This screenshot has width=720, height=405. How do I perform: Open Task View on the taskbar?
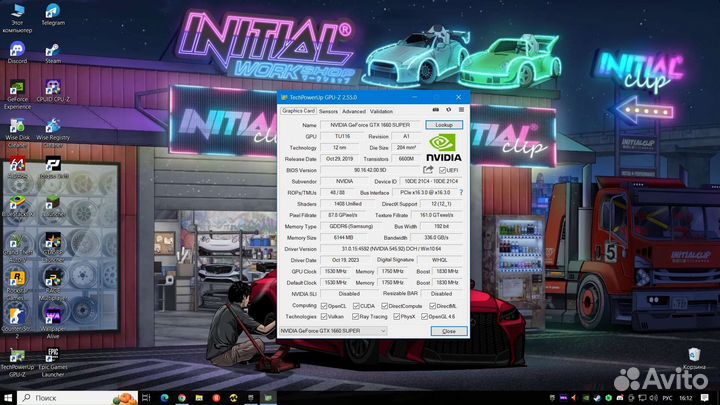pos(146,398)
